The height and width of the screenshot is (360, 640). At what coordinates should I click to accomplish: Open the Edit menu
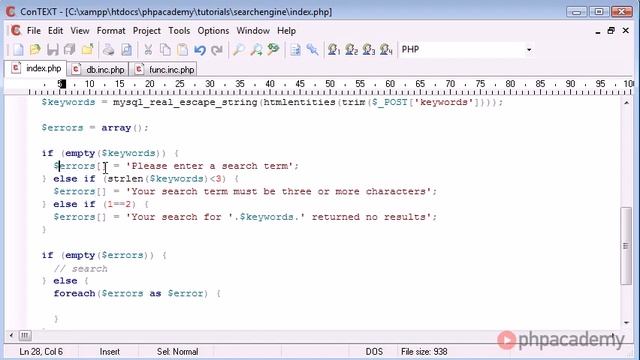point(56,31)
